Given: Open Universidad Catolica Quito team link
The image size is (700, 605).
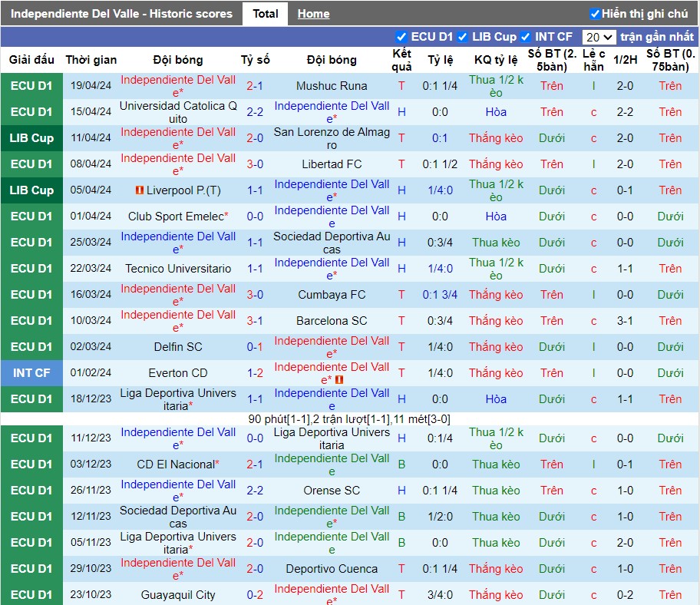Looking at the screenshot, I should click(x=178, y=112).
